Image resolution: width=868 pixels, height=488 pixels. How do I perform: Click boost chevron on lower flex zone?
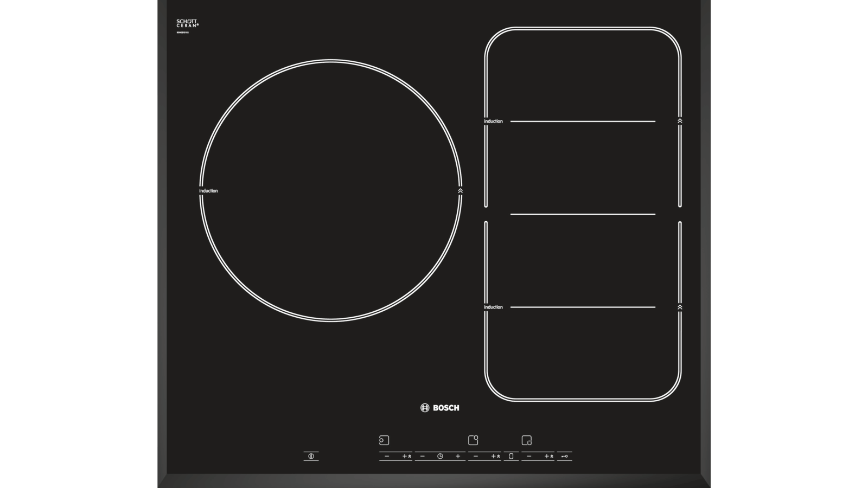coord(680,307)
